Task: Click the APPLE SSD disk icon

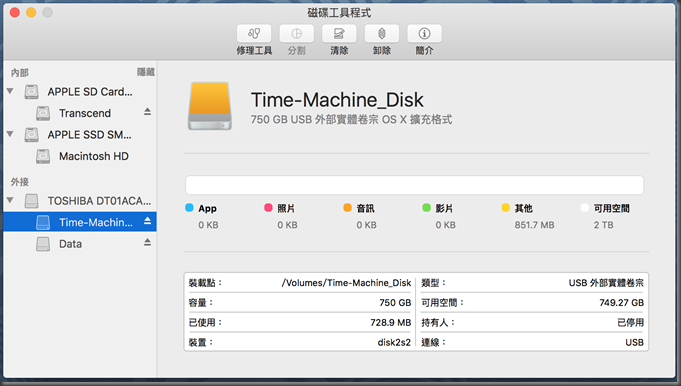Action: [x=31, y=135]
